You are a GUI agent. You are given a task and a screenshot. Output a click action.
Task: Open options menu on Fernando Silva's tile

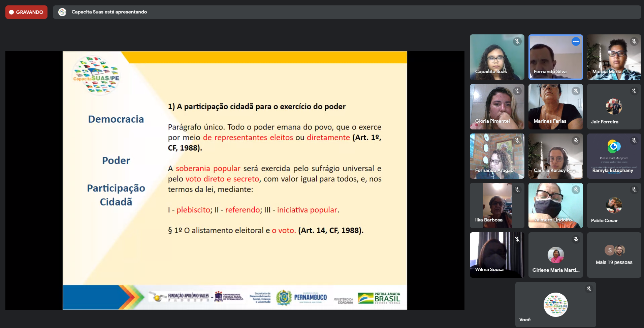coord(576,41)
